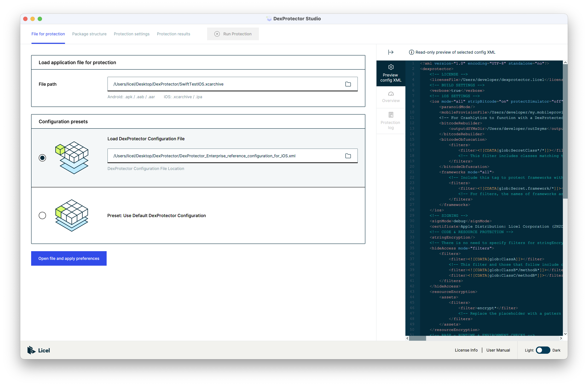Click XML comment '<!-- SIGNING -->'

(x=448, y=216)
